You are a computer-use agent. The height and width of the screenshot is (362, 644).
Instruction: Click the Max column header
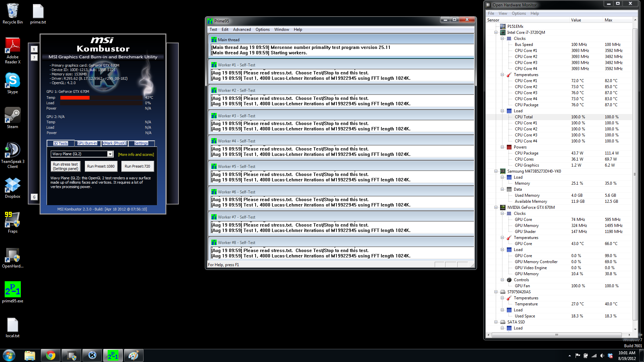618,20
